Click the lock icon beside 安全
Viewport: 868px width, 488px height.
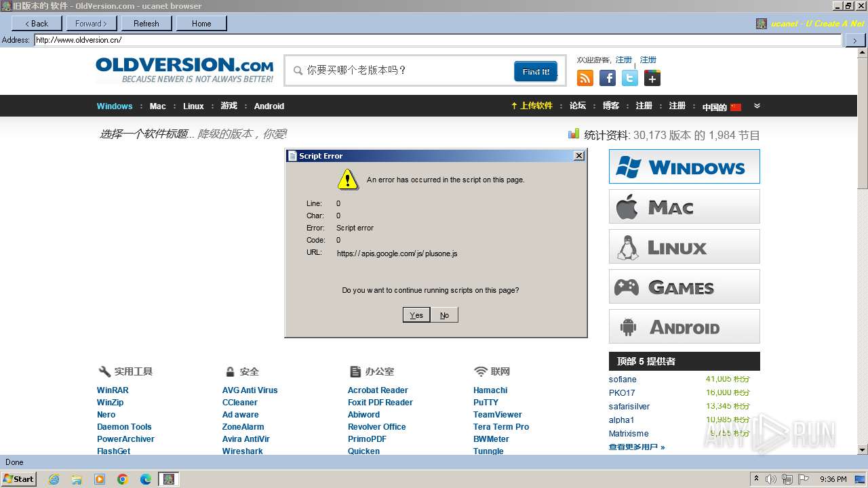pyautogui.click(x=230, y=371)
